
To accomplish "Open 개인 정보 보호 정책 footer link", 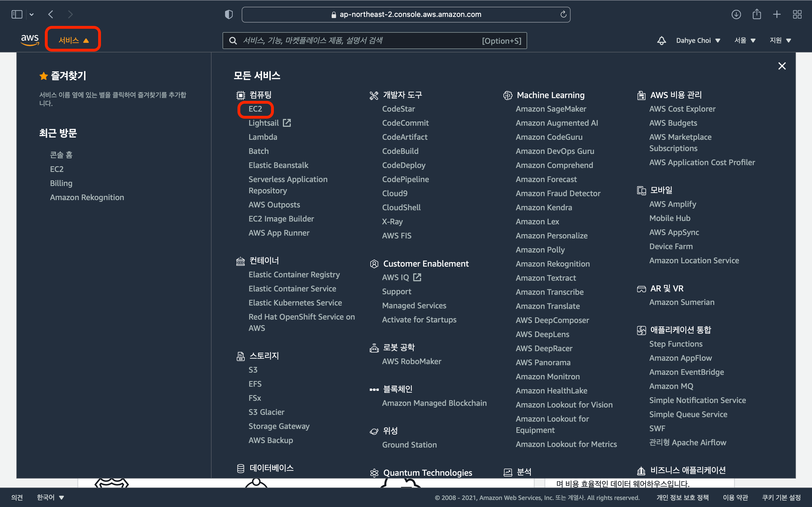I will click(x=682, y=497).
